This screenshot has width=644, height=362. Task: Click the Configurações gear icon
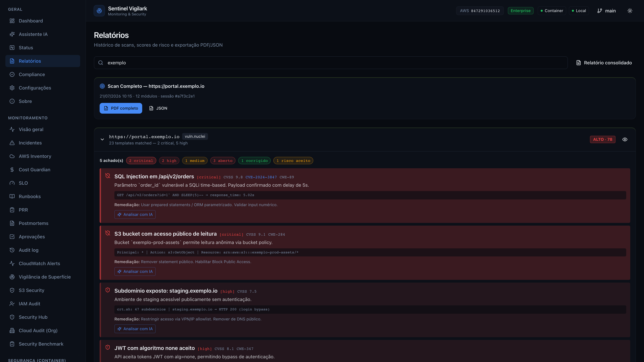[x=12, y=88]
